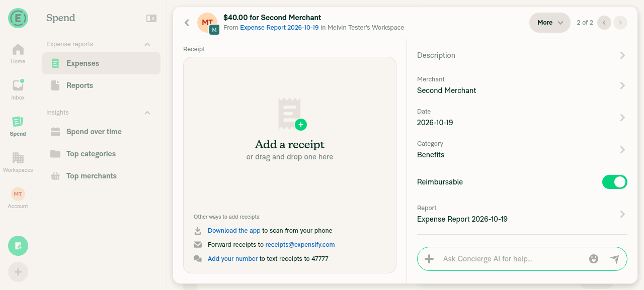The image size is (644, 290).
Task: Open the emoji picker icon
Action: 594,259
